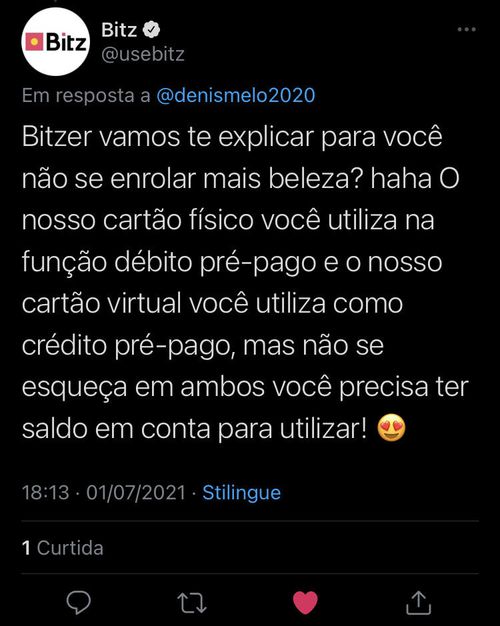
Task: Toggle the pink heart like icon
Action: click(x=306, y=602)
